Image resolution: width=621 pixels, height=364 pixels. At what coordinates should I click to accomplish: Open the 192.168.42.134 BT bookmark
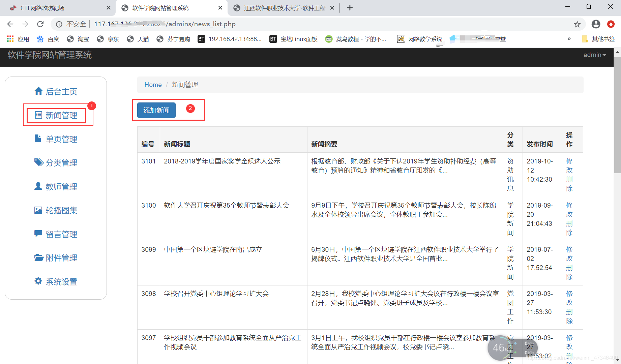click(229, 39)
